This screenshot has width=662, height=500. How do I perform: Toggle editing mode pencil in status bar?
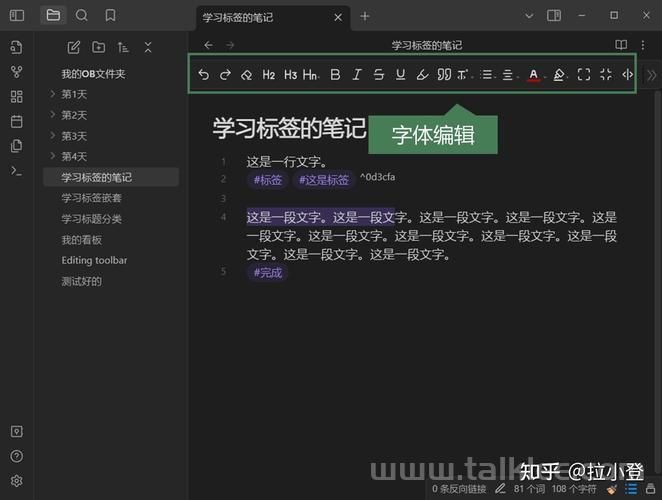point(500,489)
